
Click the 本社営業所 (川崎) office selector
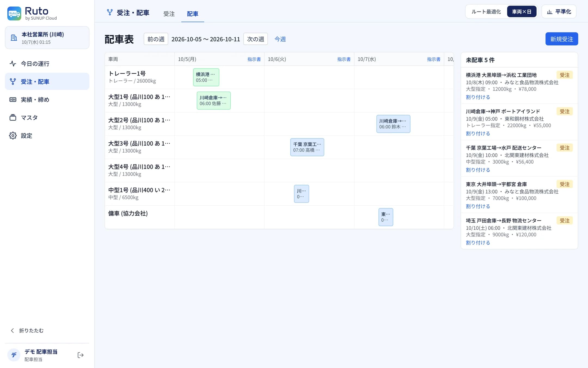click(47, 38)
